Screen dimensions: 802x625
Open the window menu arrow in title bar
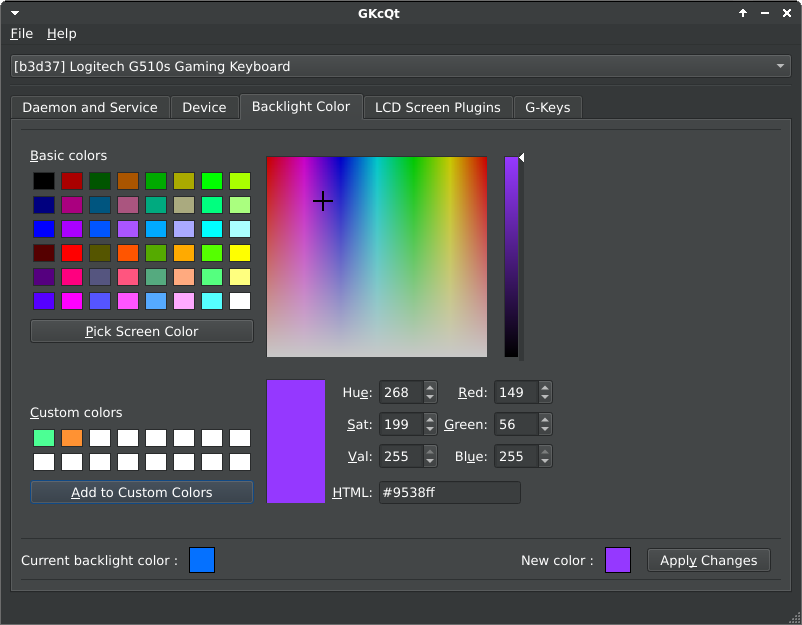(x=15, y=13)
